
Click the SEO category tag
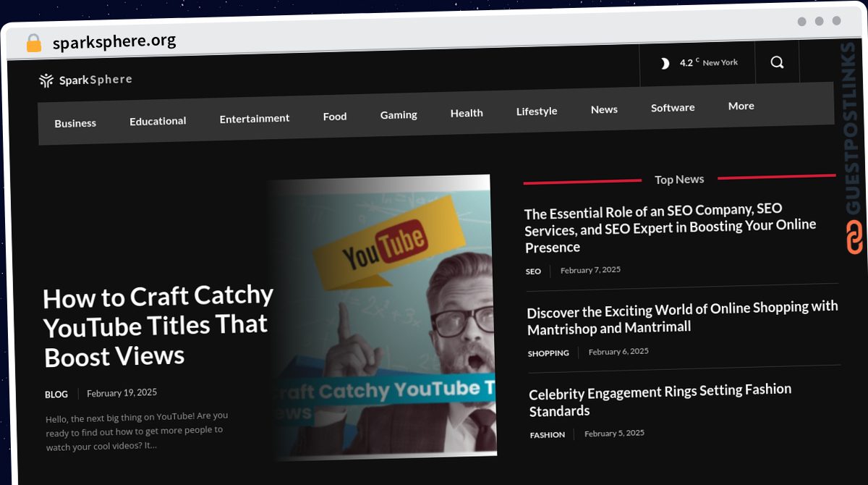coord(533,271)
